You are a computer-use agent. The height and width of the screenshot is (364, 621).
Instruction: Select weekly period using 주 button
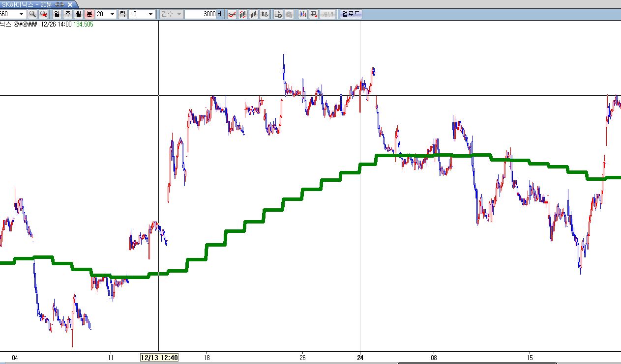[x=68, y=14]
